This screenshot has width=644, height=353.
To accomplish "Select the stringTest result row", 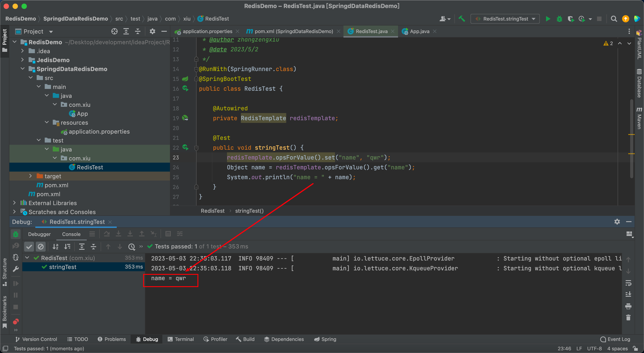I will pos(83,267).
